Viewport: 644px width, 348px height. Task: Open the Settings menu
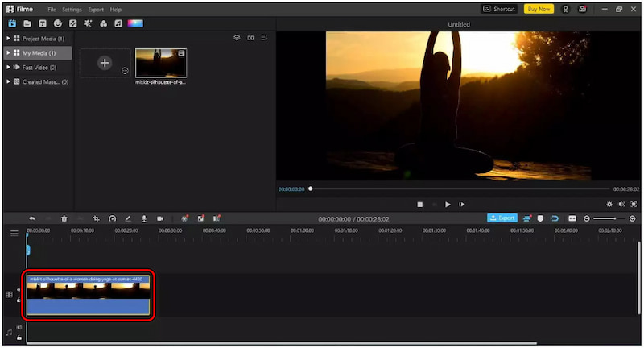72,9
